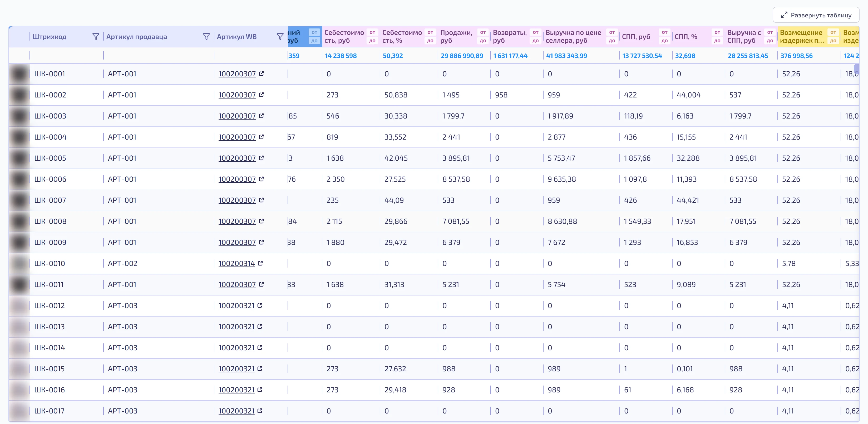This screenshot has height=424, width=868.
Task: Set 'от' range for Возмещение издержек column
Action: [833, 32]
